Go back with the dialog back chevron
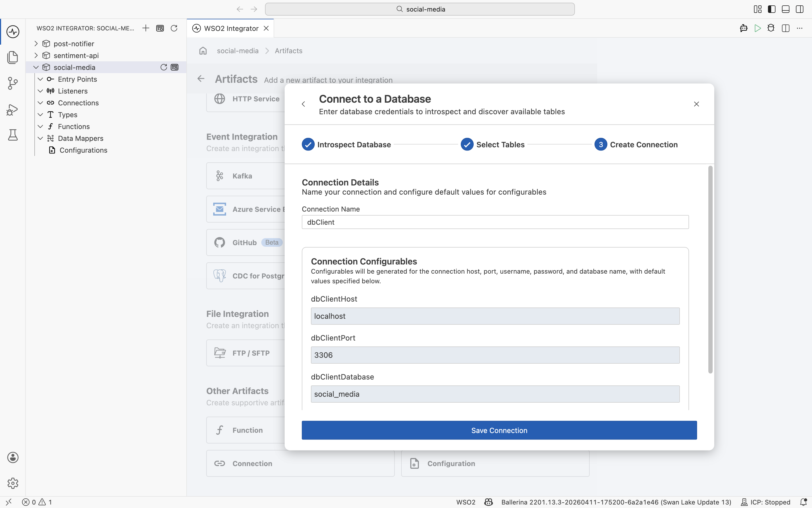Viewport: 812px width, 508px height. click(303, 104)
